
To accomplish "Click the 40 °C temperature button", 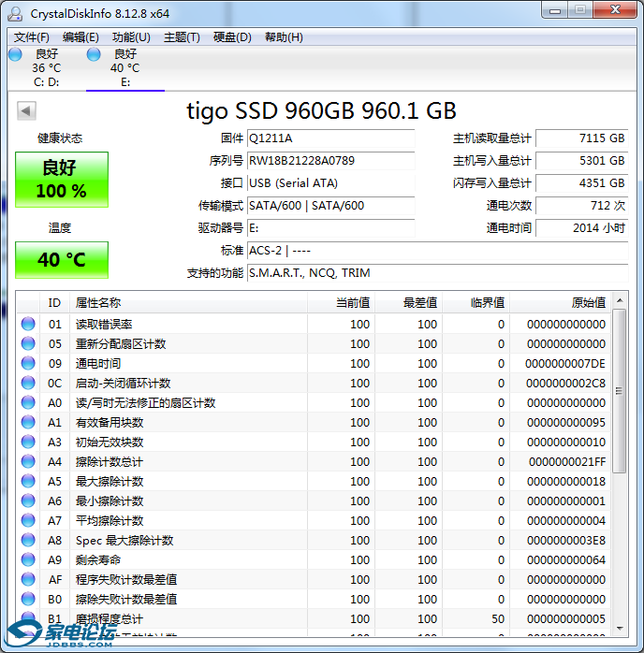I will [62, 260].
